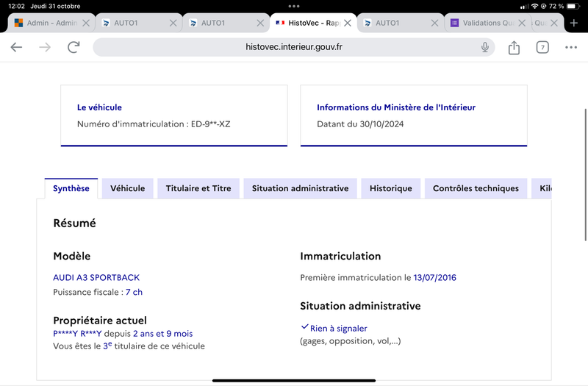Close the Validations tab

[522, 23]
